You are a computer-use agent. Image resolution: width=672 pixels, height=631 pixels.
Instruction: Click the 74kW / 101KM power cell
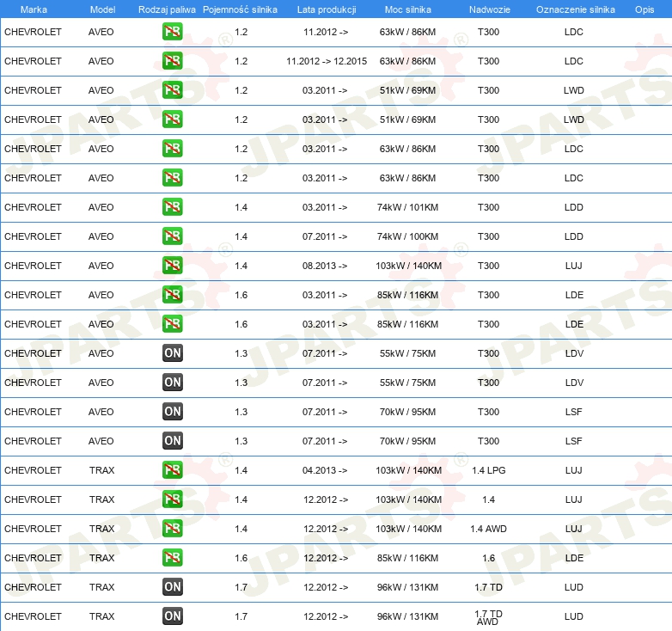click(407, 207)
